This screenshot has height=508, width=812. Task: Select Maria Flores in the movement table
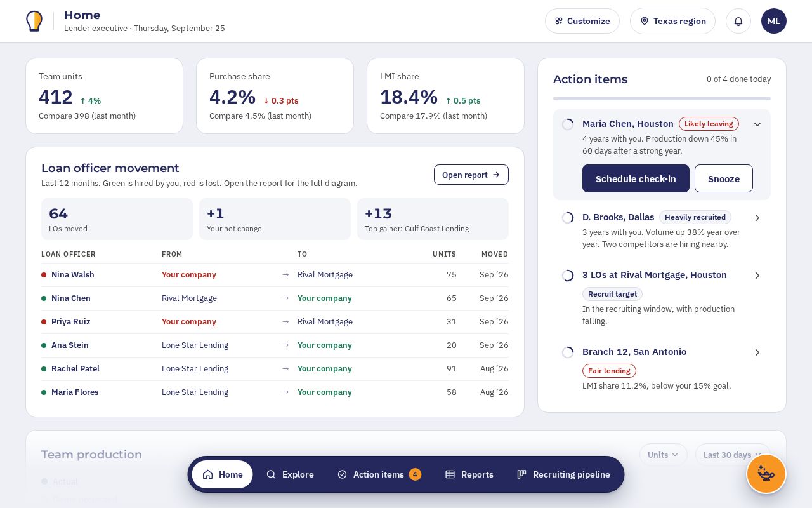(75, 392)
